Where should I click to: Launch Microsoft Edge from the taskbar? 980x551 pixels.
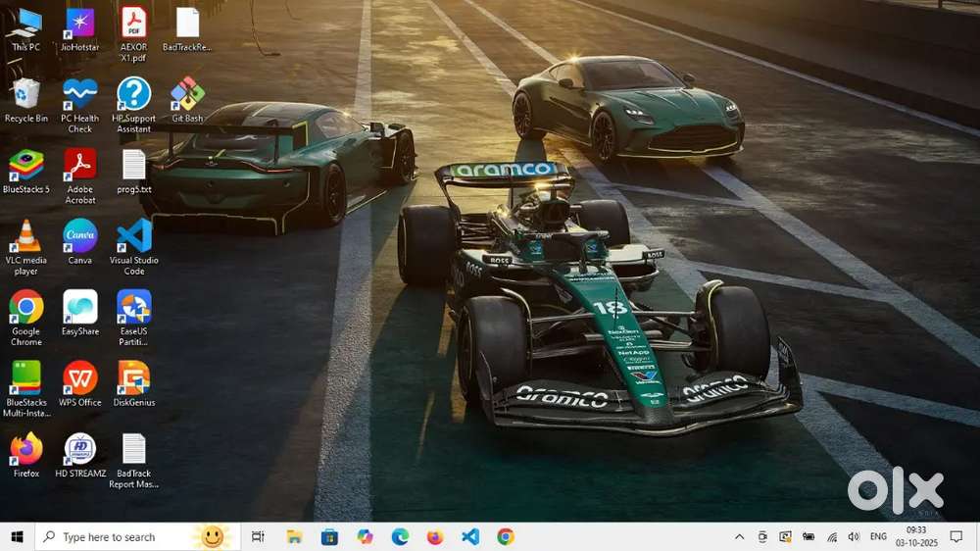click(x=400, y=537)
